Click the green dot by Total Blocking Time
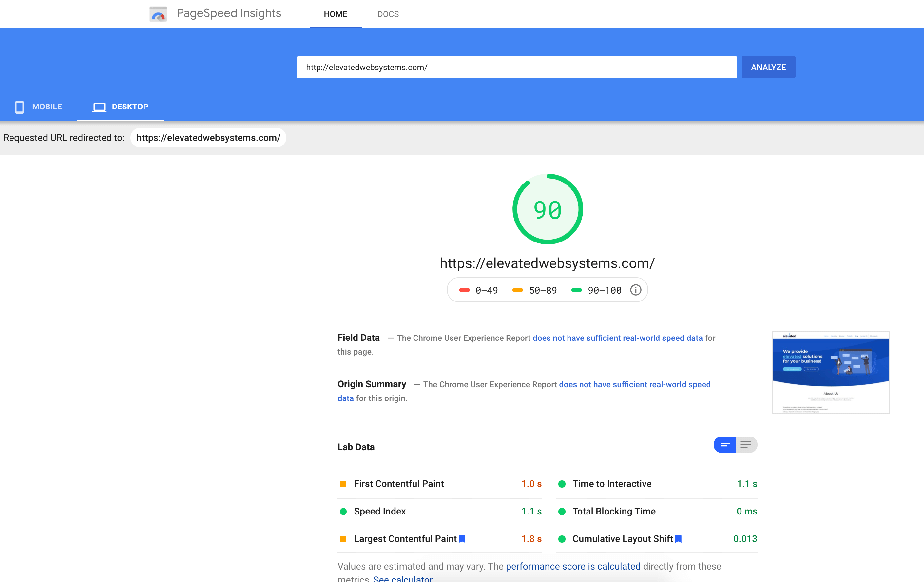Viewport: 924px width, 582px height. click(x=562, y=512)
